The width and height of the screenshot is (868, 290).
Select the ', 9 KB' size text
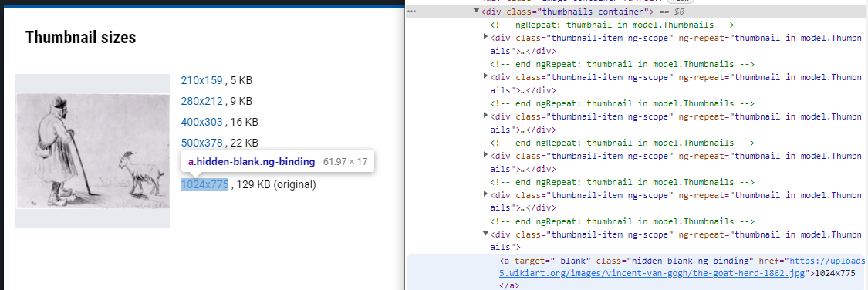[x=238, y=101]
